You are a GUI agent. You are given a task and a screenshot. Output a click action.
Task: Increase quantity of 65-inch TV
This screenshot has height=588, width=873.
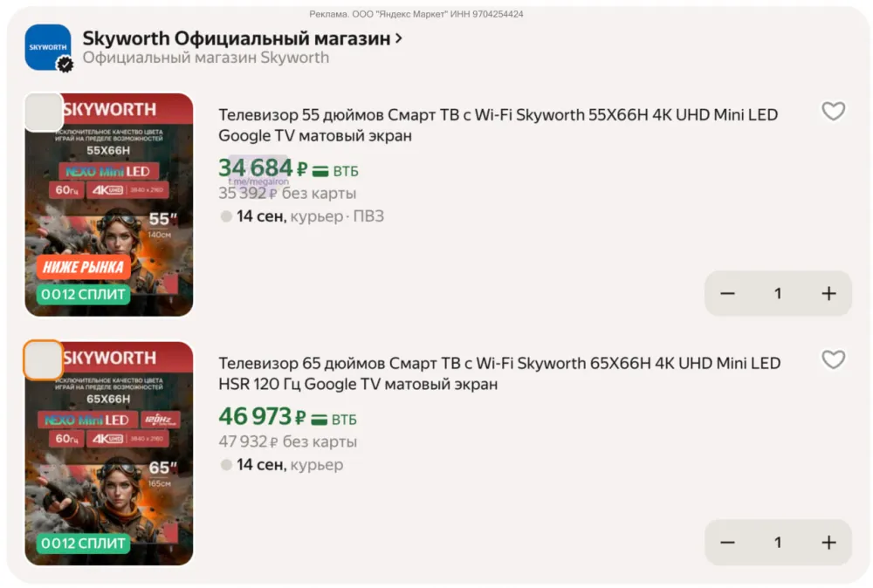(828, 543)
